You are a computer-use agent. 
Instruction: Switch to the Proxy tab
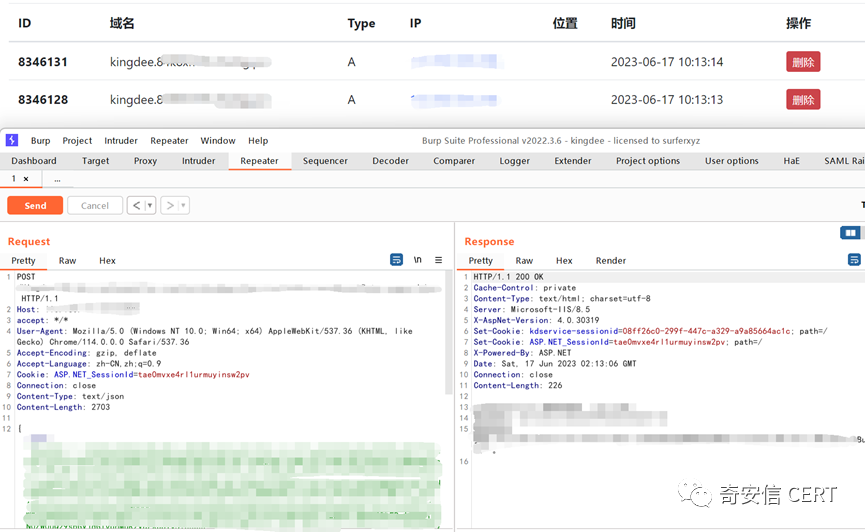pos(145,161)
